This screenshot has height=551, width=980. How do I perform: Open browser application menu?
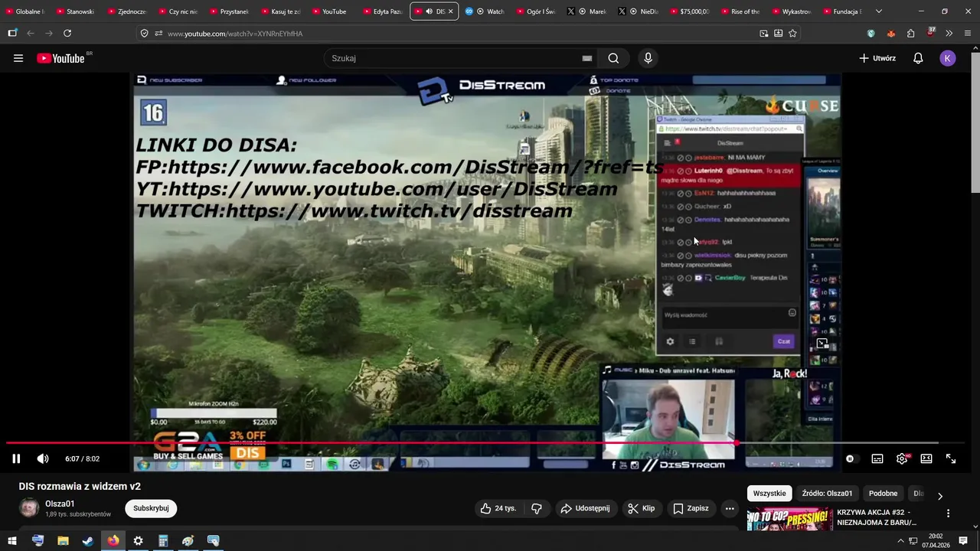click(x=968, y=34)
